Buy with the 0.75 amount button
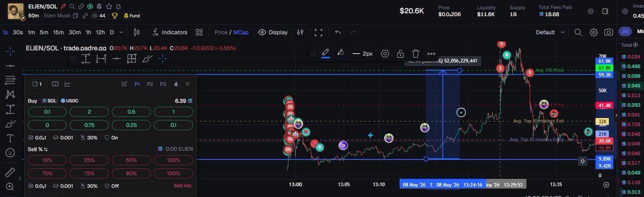Screen dimensions: 644x197 click(89, 125)
